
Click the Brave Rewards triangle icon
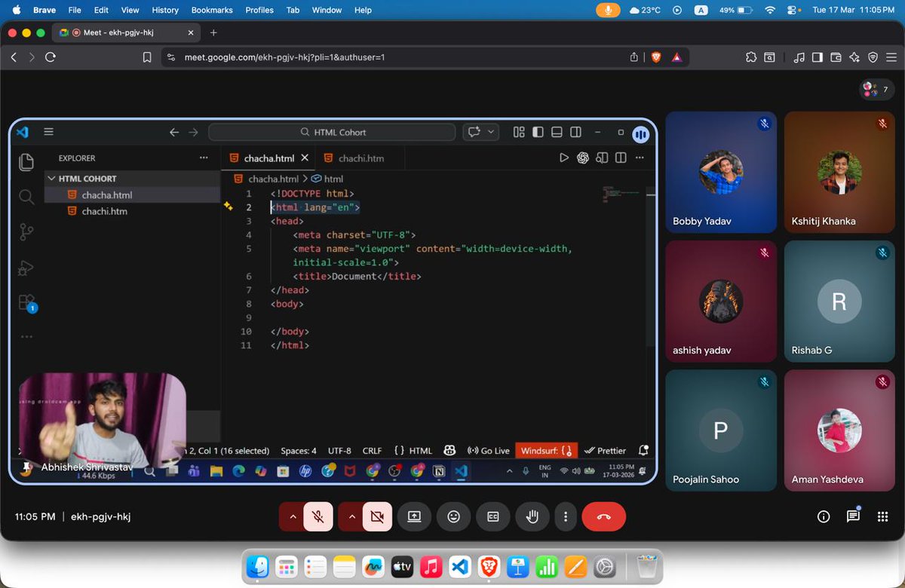pyautogui.click(x=676, y=57)
